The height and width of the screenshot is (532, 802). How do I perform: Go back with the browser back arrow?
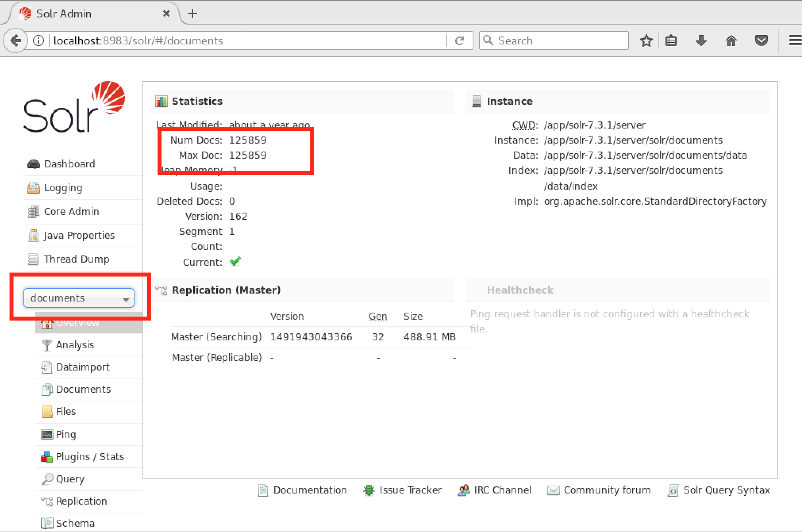pos(16,40)
